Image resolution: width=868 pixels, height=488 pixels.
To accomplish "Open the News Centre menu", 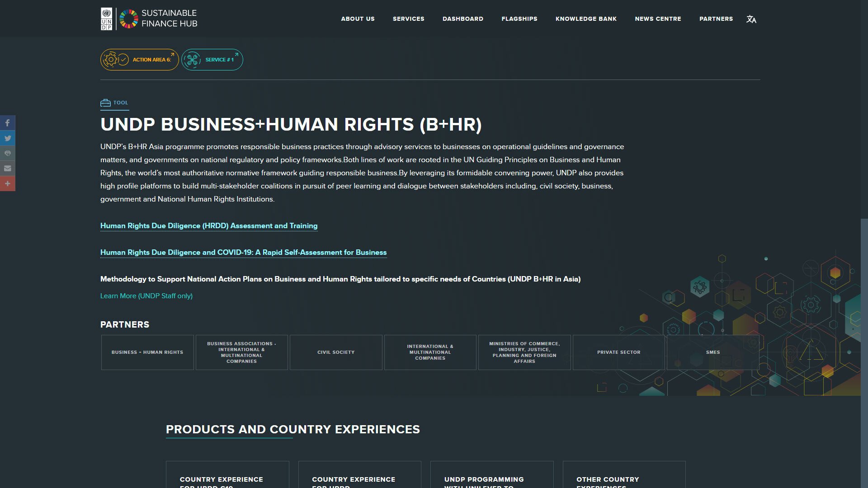I will tap(658, 19).
